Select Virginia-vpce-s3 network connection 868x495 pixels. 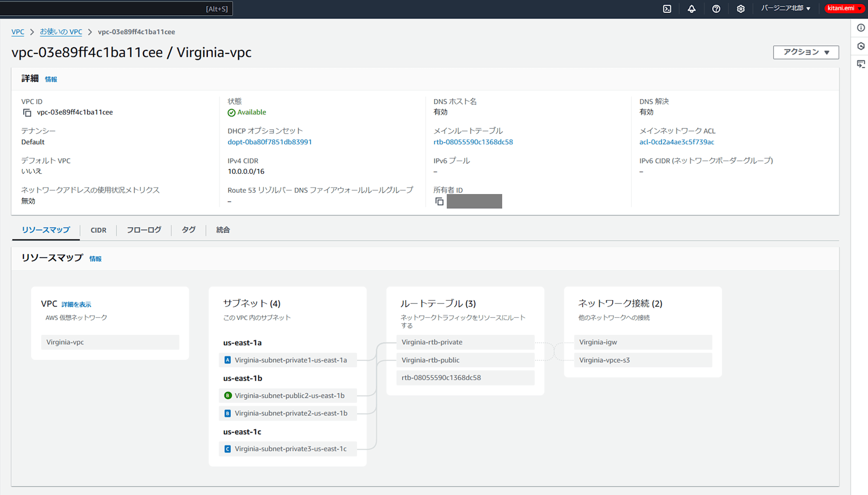(x=643, y=360)
